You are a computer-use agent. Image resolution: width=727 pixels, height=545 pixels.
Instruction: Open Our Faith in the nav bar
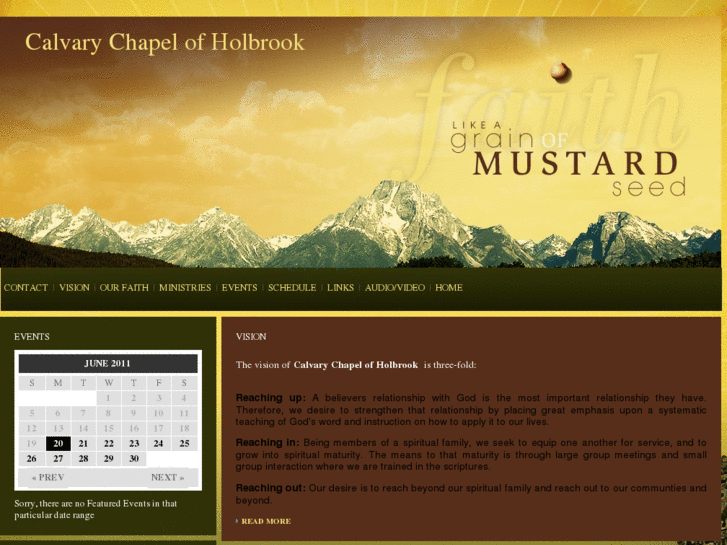(124, 288)
